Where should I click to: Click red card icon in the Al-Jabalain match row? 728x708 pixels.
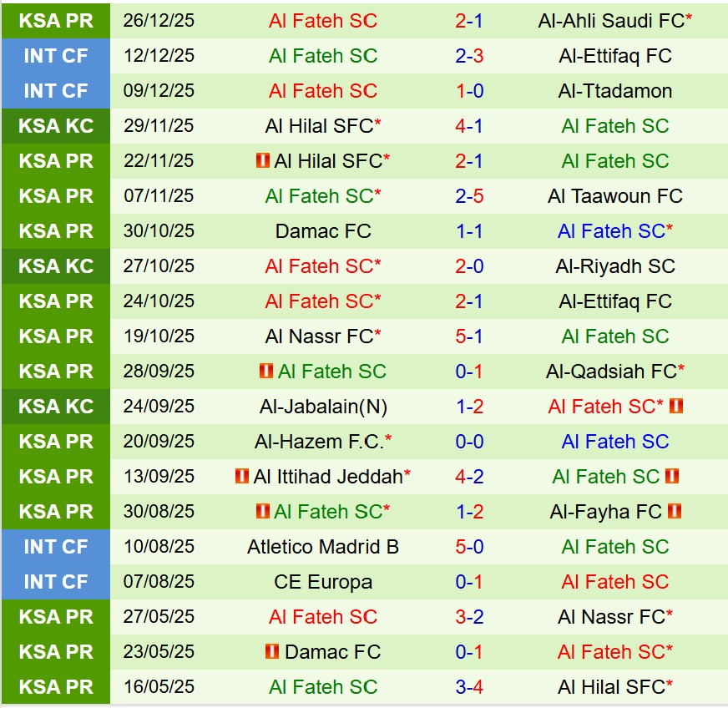(x=676, y=407)
